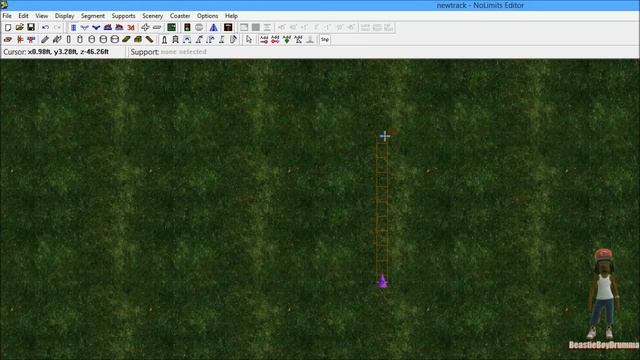Click the Add single red node icon
Screen dimensions: 640x360
coord(264,40)
